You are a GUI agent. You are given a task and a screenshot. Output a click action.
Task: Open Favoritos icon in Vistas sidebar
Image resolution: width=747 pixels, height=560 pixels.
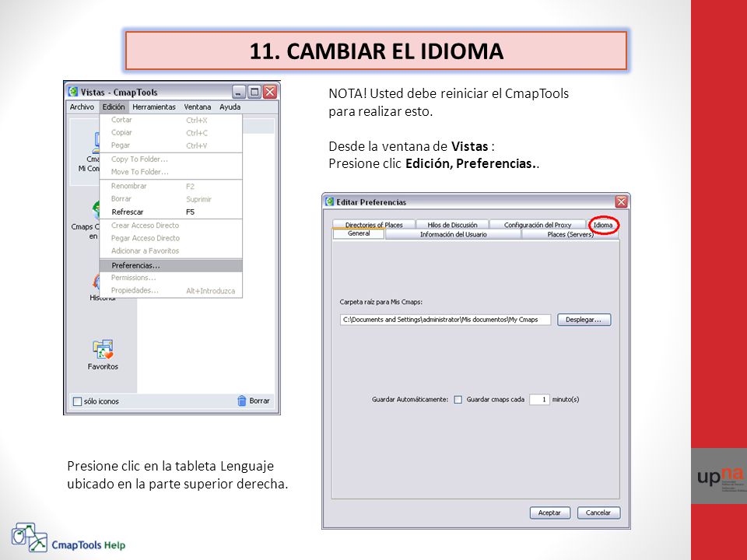click(x=103, y=355)
